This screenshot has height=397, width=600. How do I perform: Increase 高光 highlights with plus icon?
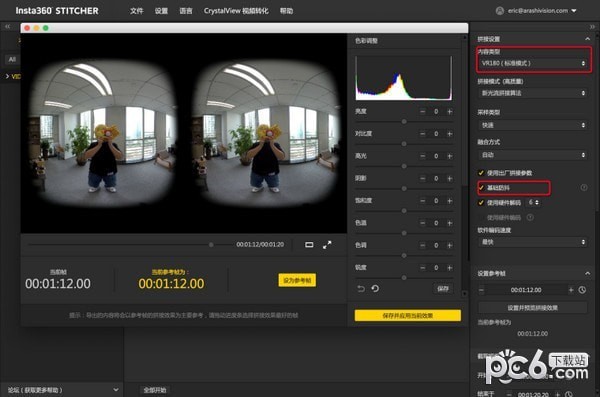tap(450, 156)
